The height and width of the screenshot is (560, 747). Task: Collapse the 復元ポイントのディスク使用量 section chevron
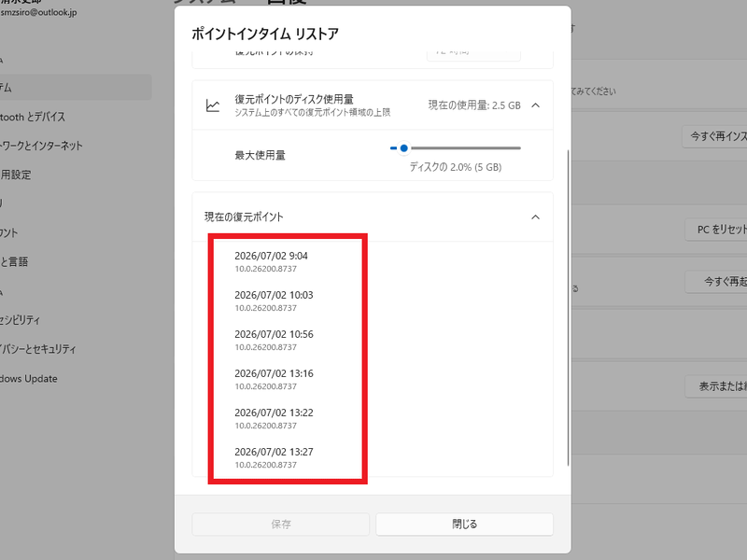535,105
